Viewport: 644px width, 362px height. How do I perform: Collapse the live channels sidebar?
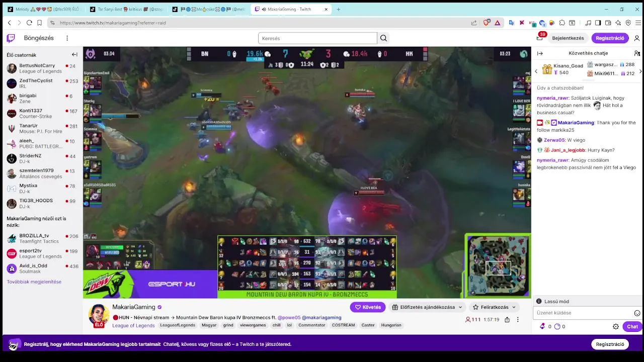74,55
